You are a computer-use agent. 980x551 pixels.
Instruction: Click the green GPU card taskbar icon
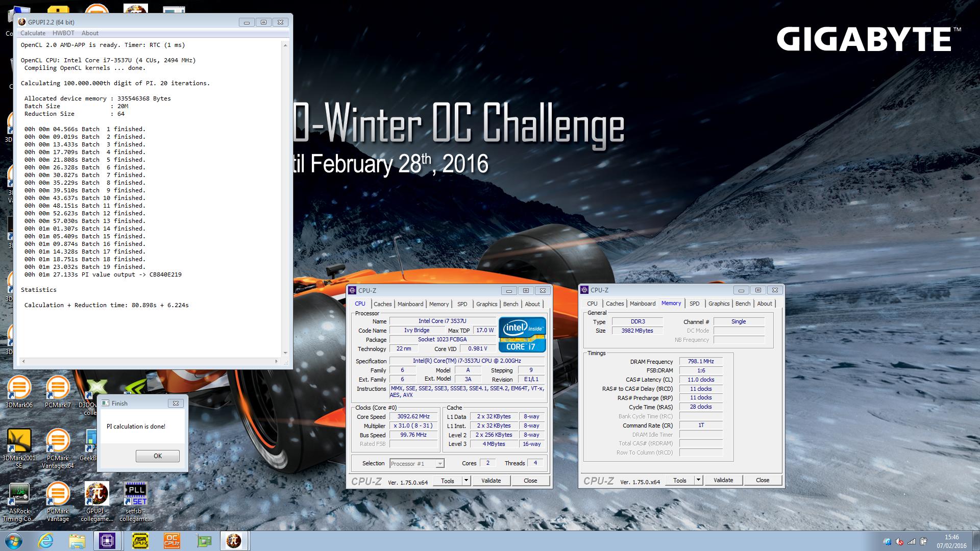[x=204, y=541]
